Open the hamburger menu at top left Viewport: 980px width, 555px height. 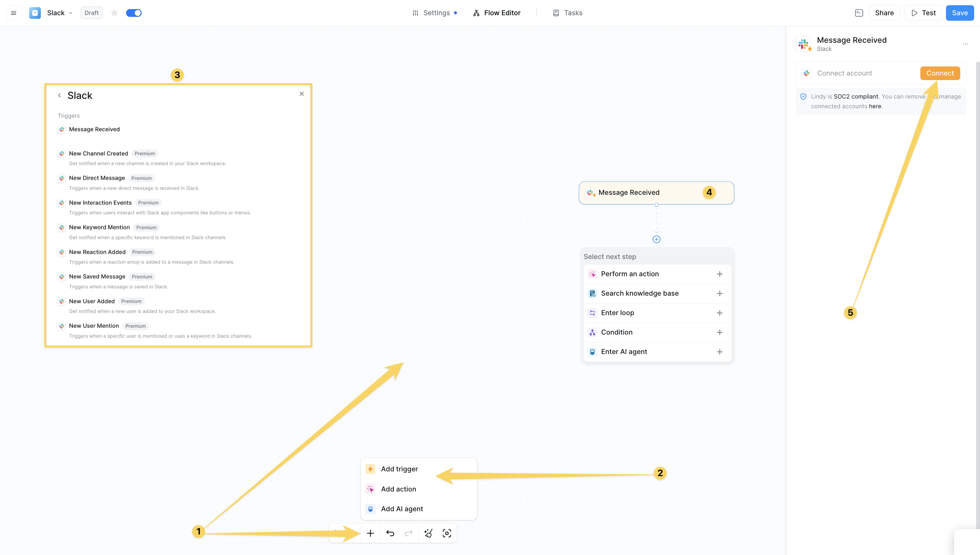click(14, 13)
